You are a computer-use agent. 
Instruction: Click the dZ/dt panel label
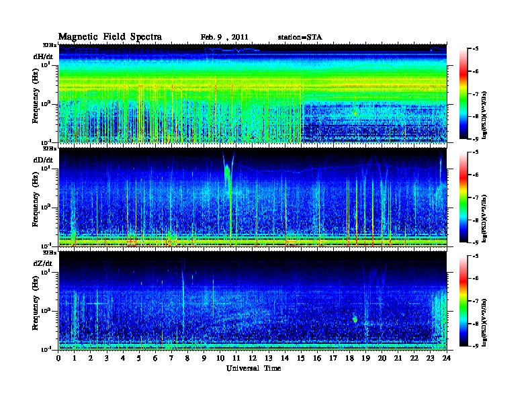(x=43, y=263)
